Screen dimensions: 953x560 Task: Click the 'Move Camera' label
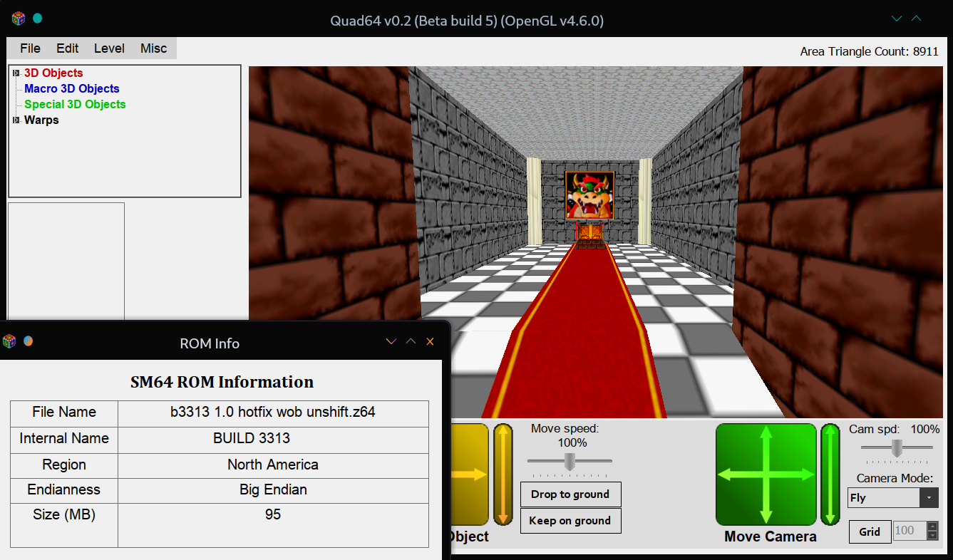point(771,536)
